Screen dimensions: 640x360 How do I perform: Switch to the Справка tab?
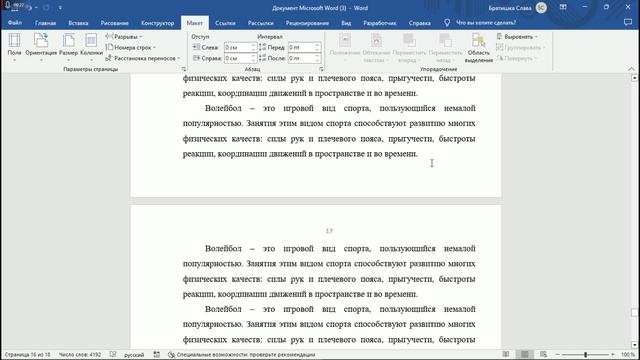420,23
